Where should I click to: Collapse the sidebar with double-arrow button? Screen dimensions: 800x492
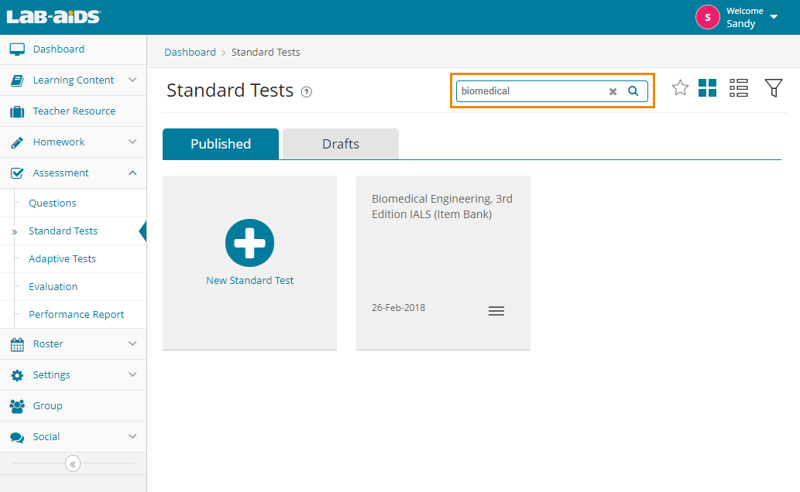click(73, 463)
